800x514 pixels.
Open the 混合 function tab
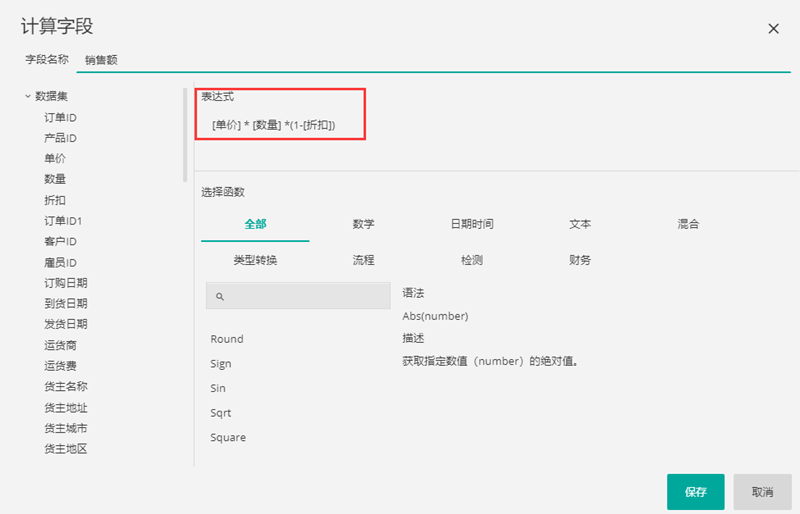coord(688,224)
